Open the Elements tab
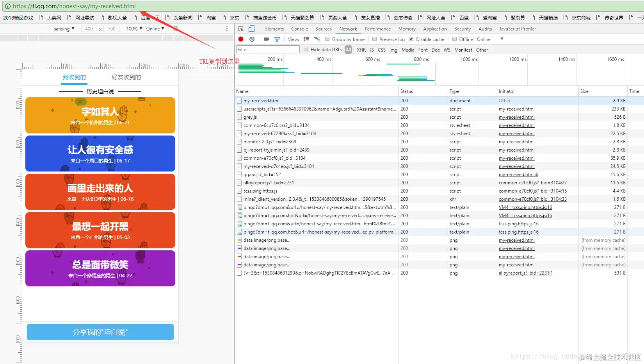Image resolution: width=644 pixels, height=364 pixels. click(274, 29)
